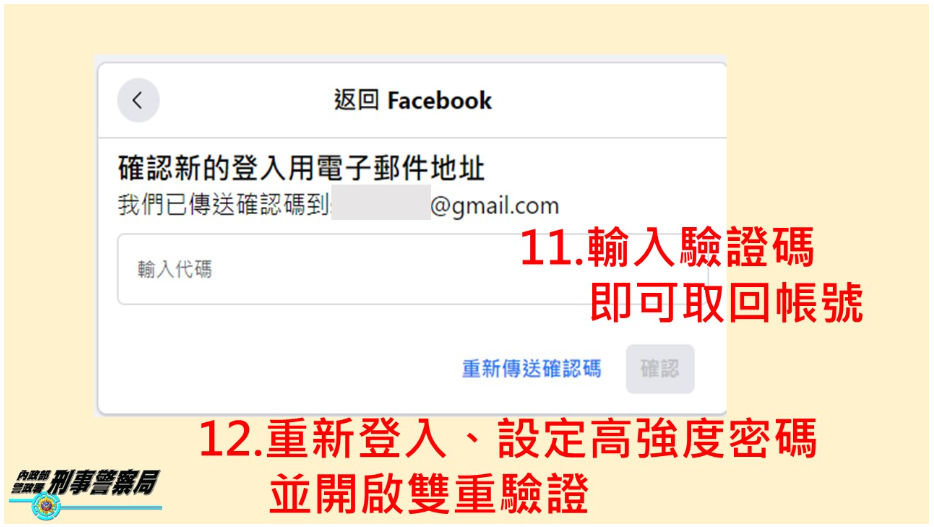Click the 高強度密碼 phrase in step 12
The image size is (934, 527).
[x=703, y=439]
